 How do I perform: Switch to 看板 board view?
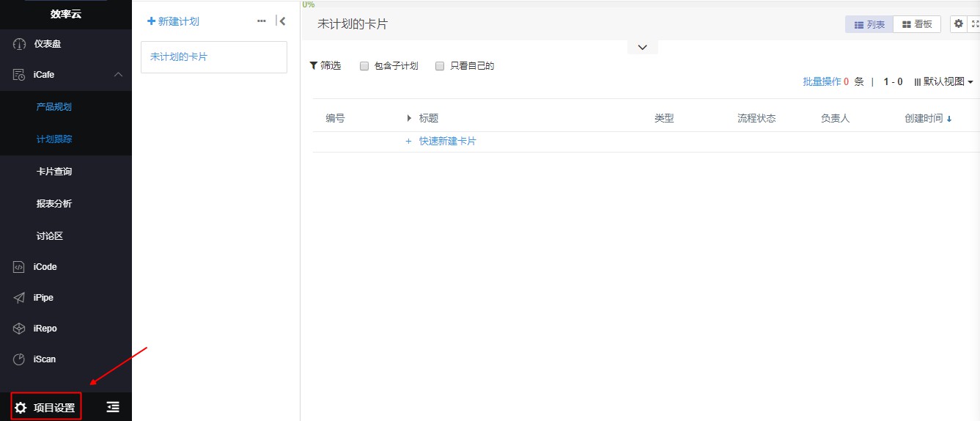(x=917, y=24)
